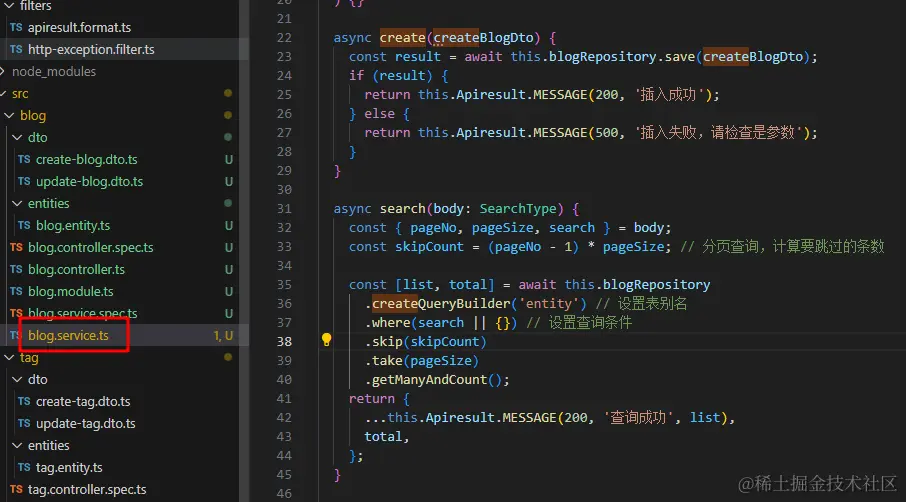The image size is (906, 502).
Task: Click '.take(pageSize)' on line 39
Action: 422,360
